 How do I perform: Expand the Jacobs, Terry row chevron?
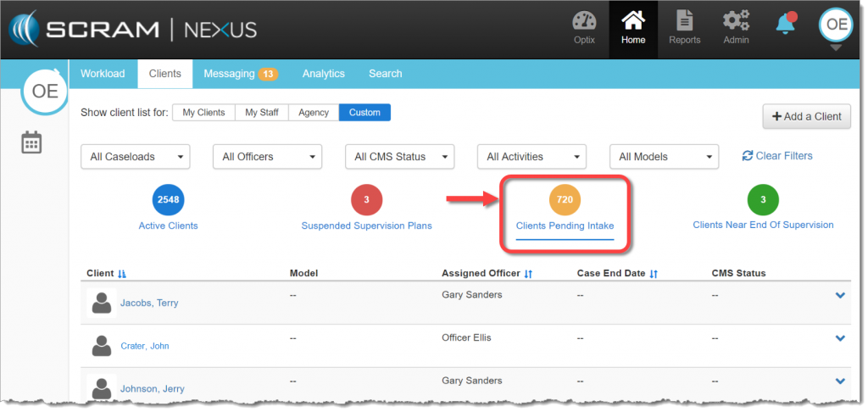[x=840, y=295]
